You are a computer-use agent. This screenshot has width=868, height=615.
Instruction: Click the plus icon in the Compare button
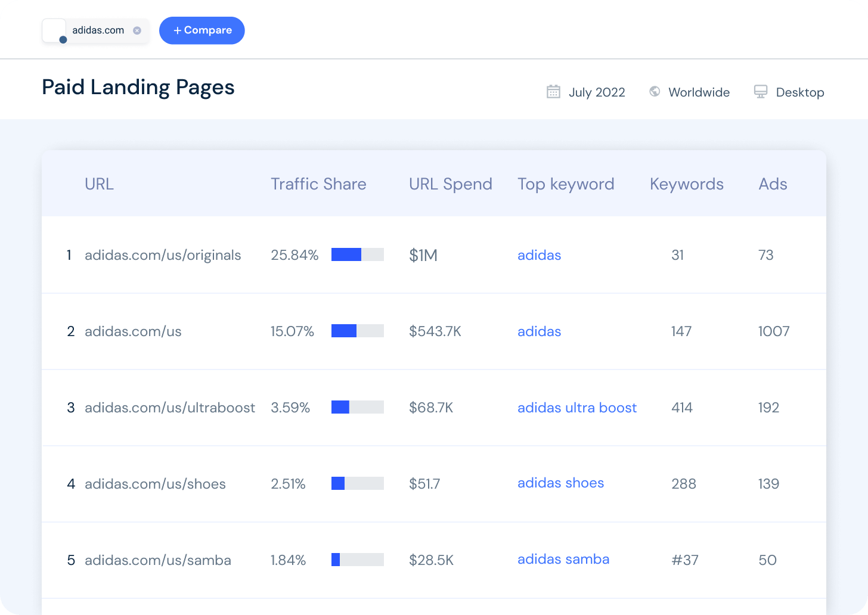(178, 30)
